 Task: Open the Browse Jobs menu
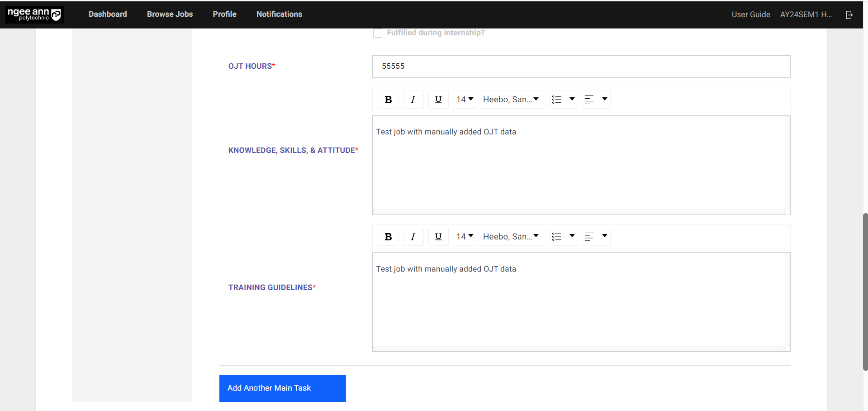[170, 14]
